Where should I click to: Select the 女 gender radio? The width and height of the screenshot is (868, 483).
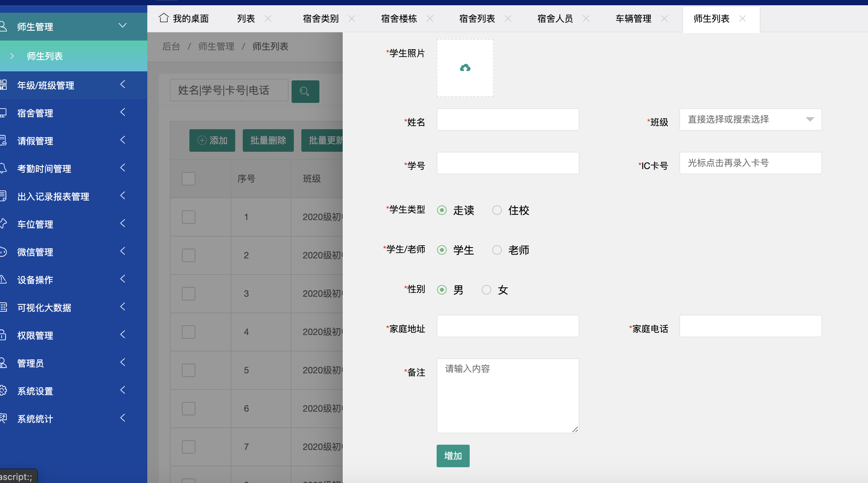(x=487, y=290)
